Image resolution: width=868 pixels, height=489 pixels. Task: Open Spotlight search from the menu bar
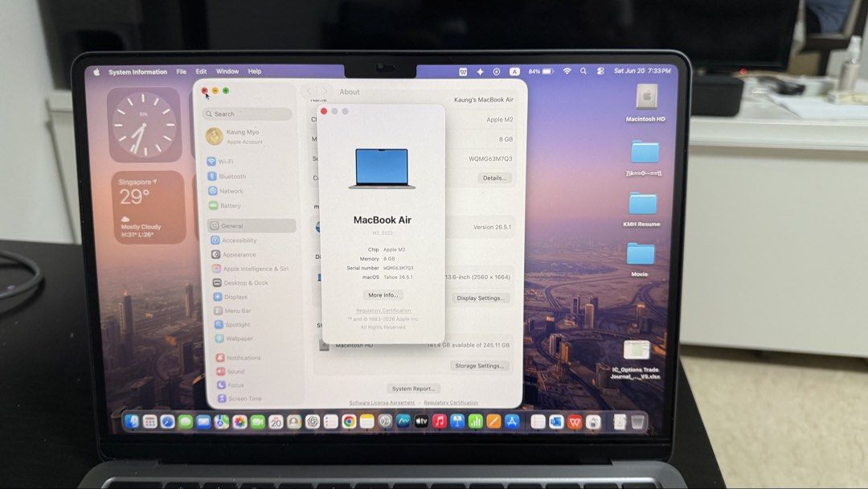583,72
